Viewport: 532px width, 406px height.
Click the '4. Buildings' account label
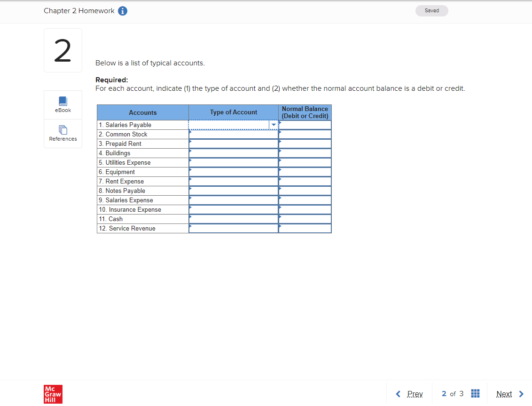pos(114,153)
